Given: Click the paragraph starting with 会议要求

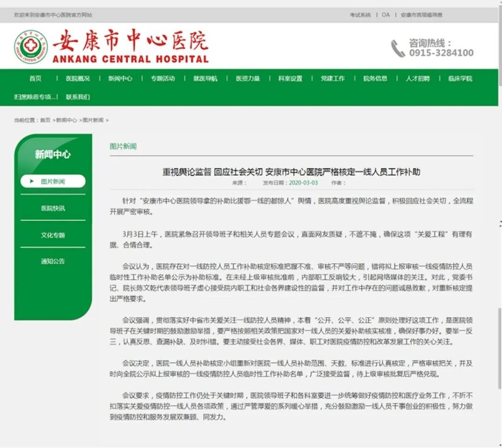Looking at the screenshot, I should coord(291,406).
